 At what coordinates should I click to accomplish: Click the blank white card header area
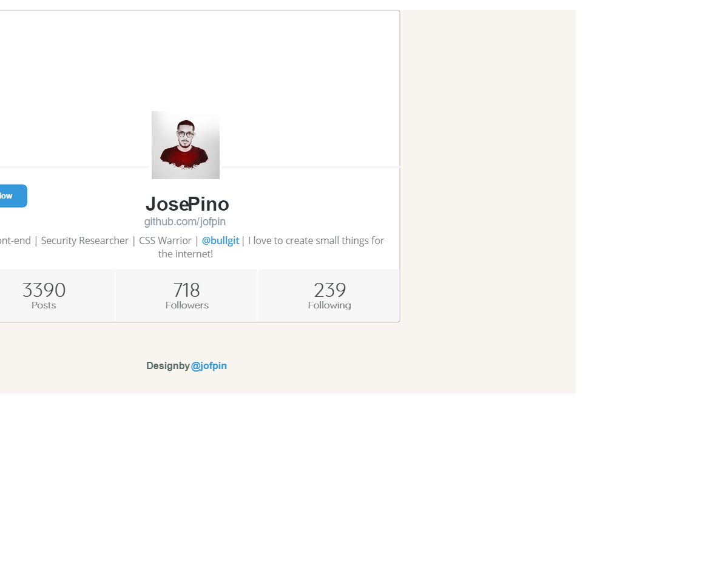coord(200,61)
